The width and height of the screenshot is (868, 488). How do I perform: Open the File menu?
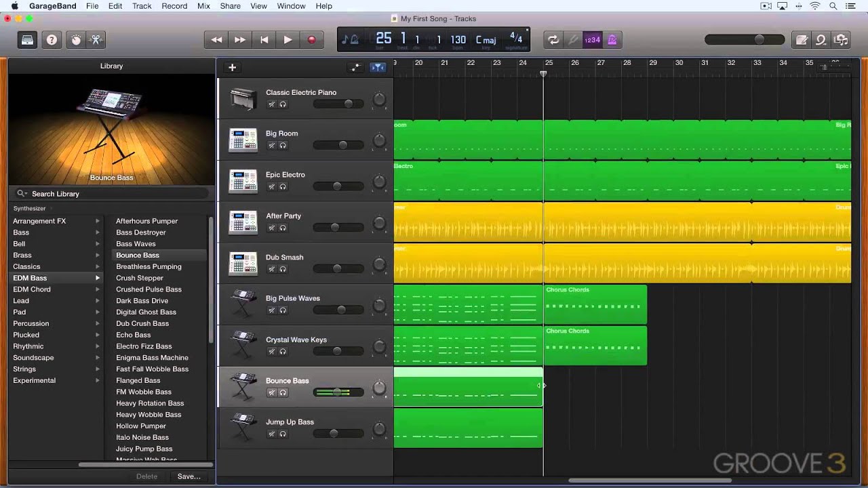click(x=92, y=6)
